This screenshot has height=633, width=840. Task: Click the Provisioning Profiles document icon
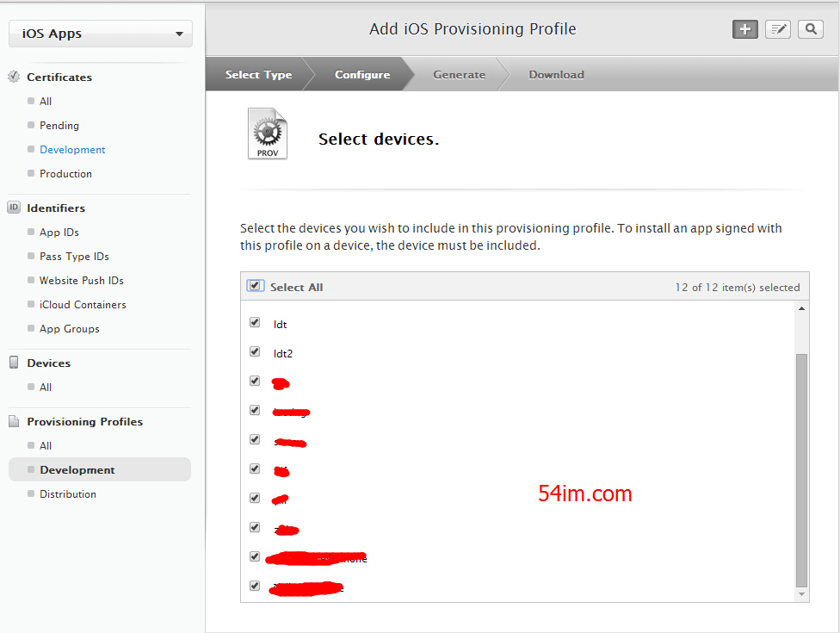[x=14, y=421]
